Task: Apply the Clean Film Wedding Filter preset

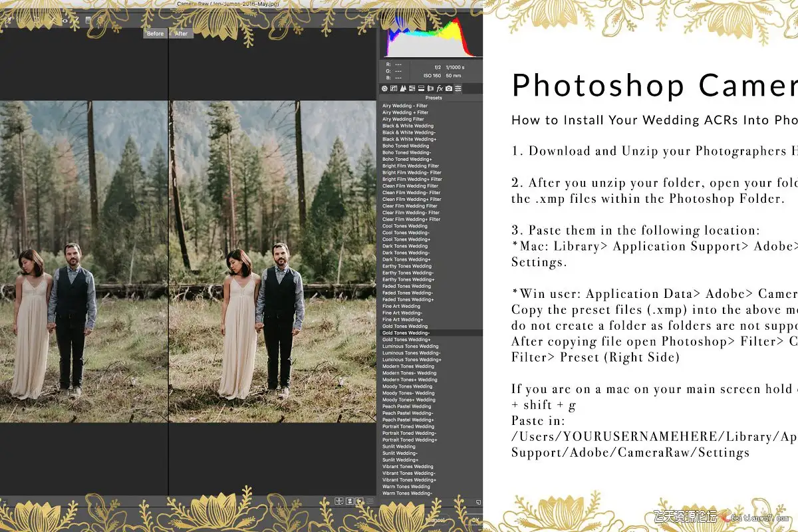Action: click(410, 186)
